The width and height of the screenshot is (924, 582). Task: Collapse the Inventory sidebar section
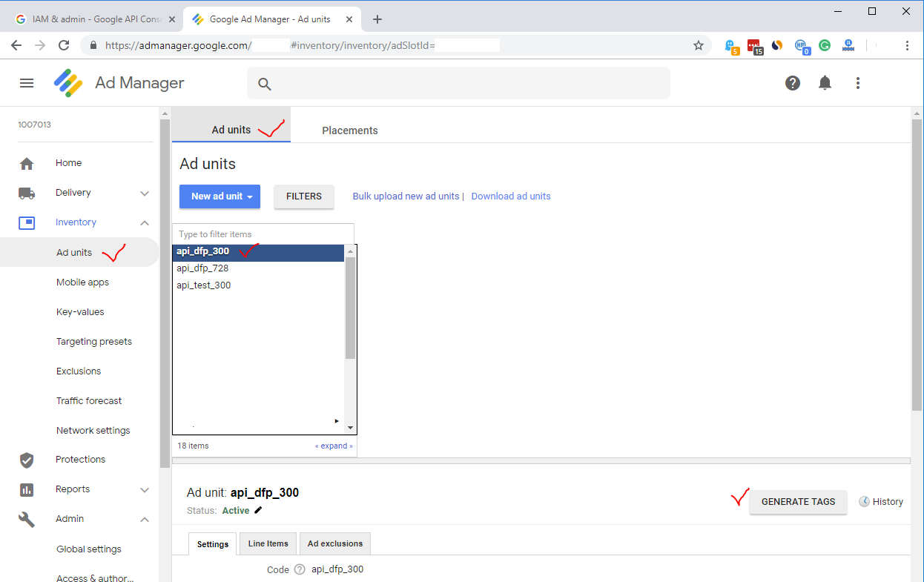pyautogui.click(x=145, y=222)
